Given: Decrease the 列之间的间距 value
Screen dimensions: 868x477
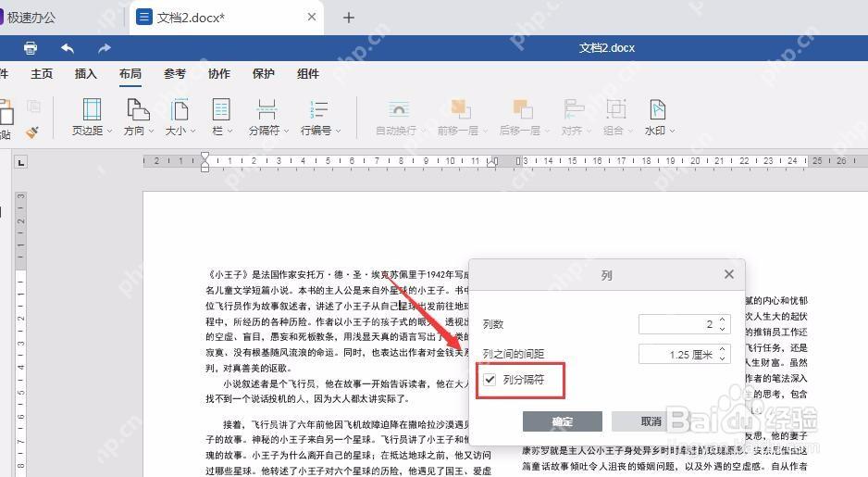Looking at the screenshot, I should pyautogui.click(x=723, y=358).
